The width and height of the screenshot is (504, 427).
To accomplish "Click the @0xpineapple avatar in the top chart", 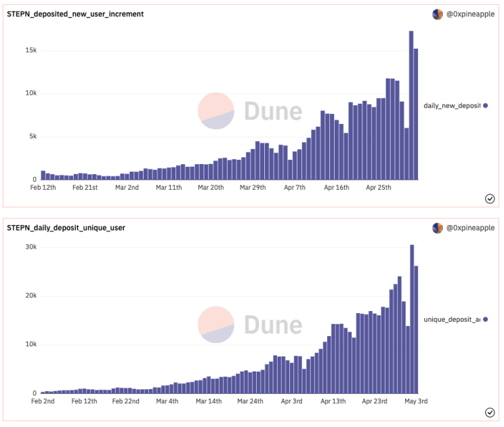I will click(438, 14).
